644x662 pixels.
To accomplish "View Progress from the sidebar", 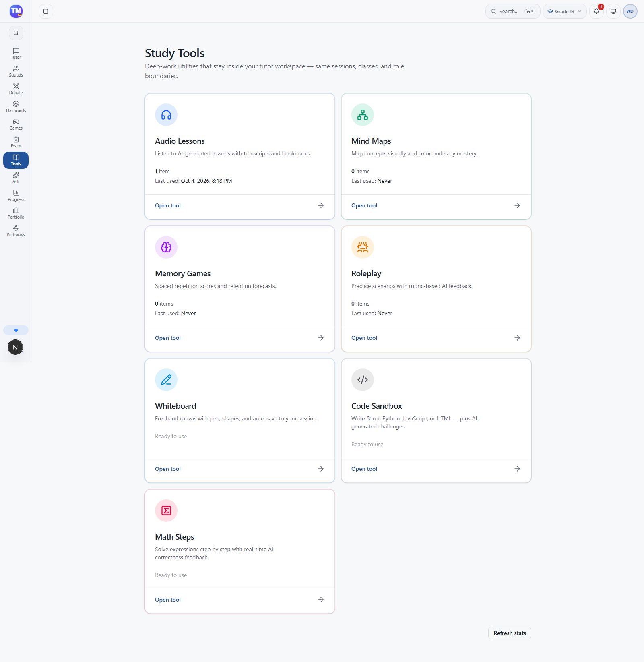I will coord(16,196).
